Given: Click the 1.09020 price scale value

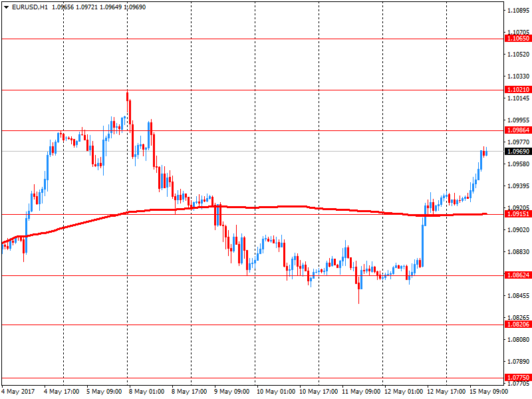Looking at the screenshot, I should point(519,230).
